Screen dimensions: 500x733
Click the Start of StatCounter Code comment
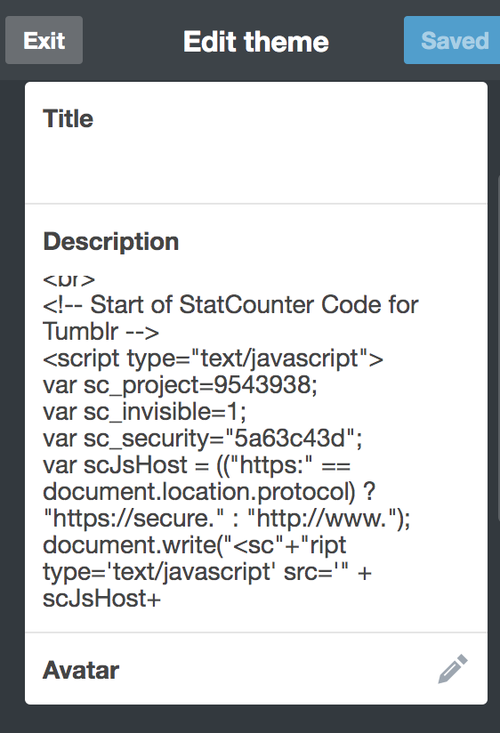230,305
